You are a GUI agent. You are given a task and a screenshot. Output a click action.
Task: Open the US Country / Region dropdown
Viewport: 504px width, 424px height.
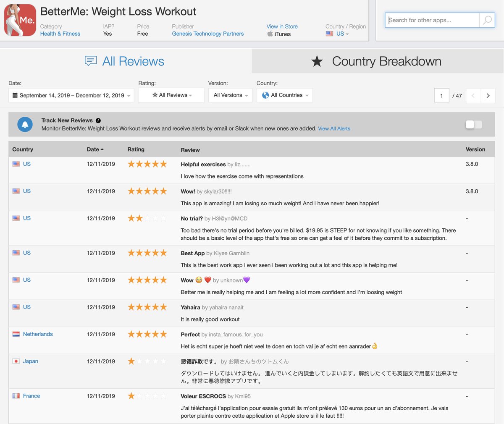point(342,34)
